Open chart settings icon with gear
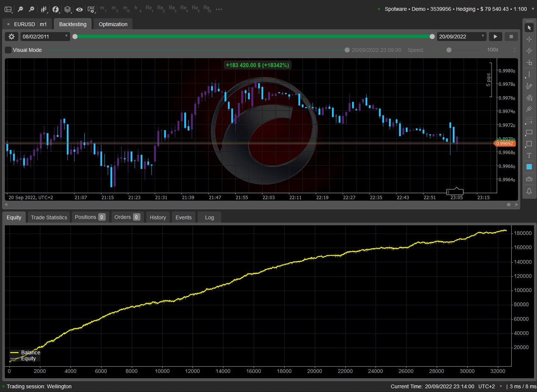Screen dimensions: 537x392 click(91, 9)
